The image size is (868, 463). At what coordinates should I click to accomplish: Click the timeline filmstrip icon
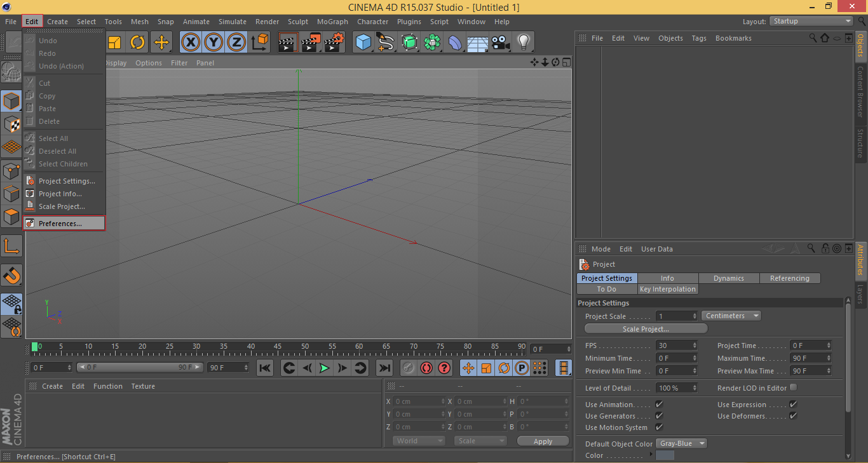(x=564, y=368)
